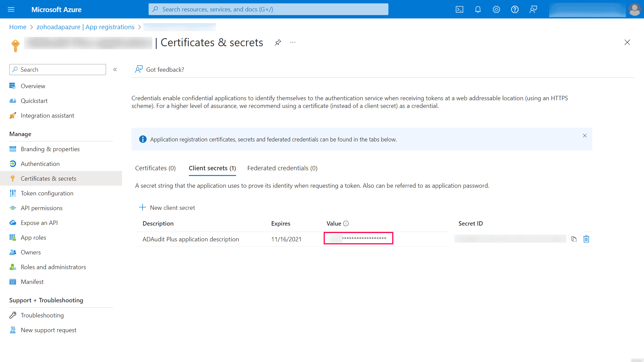
Task: Open the Azure portal hamburger menu
Action: click(11, 9)
